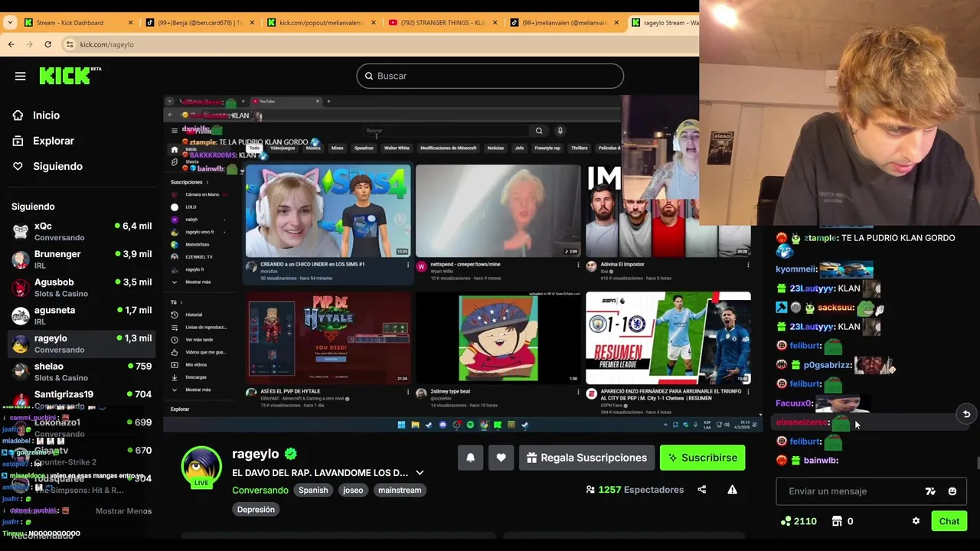This screenshot has height=551, width=980.
Task: Click the Kick logo
Action: 70,76
